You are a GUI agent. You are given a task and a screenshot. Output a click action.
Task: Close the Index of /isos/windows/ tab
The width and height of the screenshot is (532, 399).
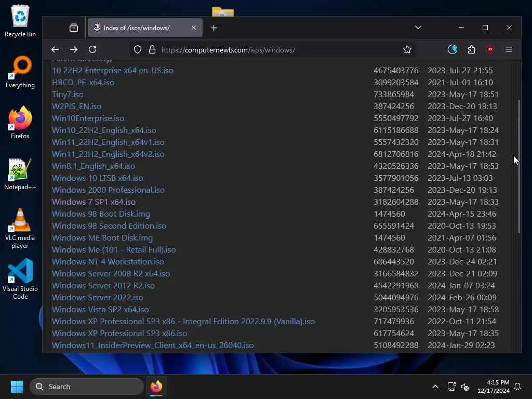[194, 28]
